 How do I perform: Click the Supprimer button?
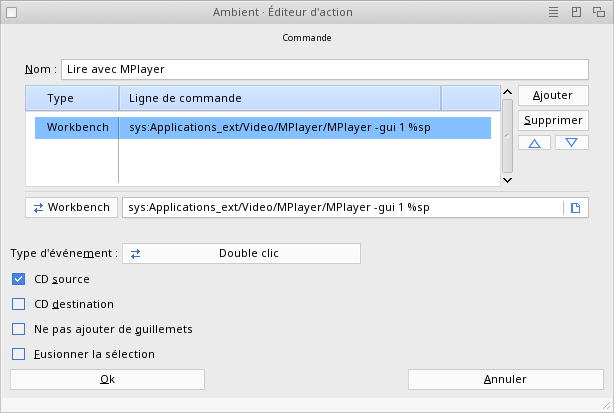[x=553, y=121]
